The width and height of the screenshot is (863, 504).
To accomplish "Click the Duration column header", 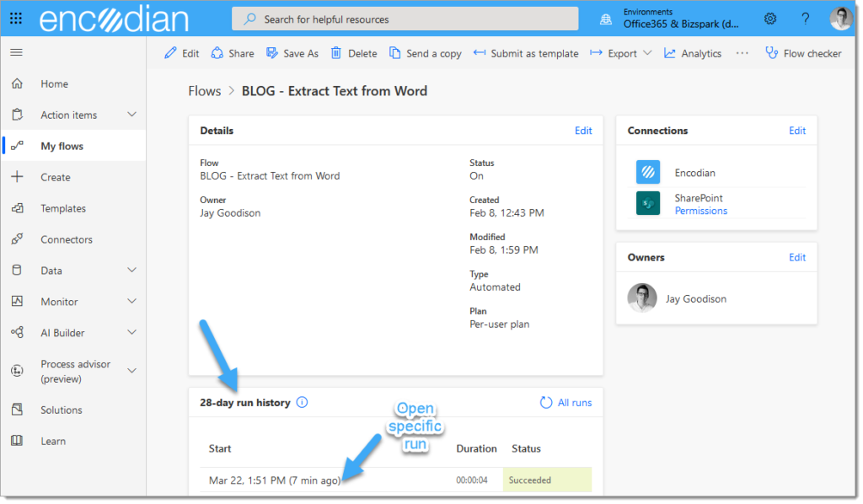I will (476, 448).
